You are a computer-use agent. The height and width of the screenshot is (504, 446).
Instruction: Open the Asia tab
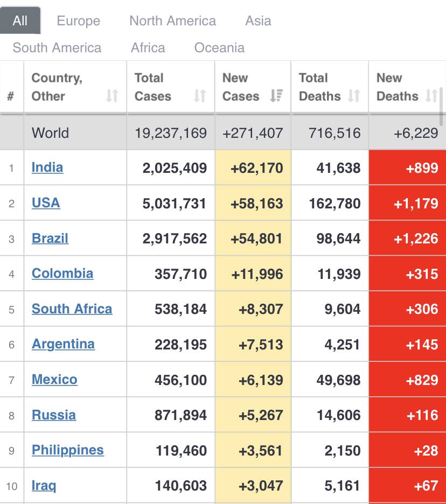258,21
